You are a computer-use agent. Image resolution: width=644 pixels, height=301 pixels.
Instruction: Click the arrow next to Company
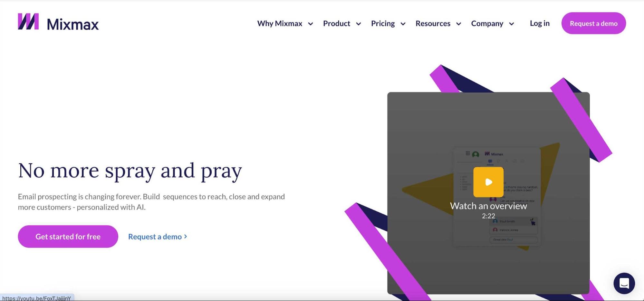(512, 24)
